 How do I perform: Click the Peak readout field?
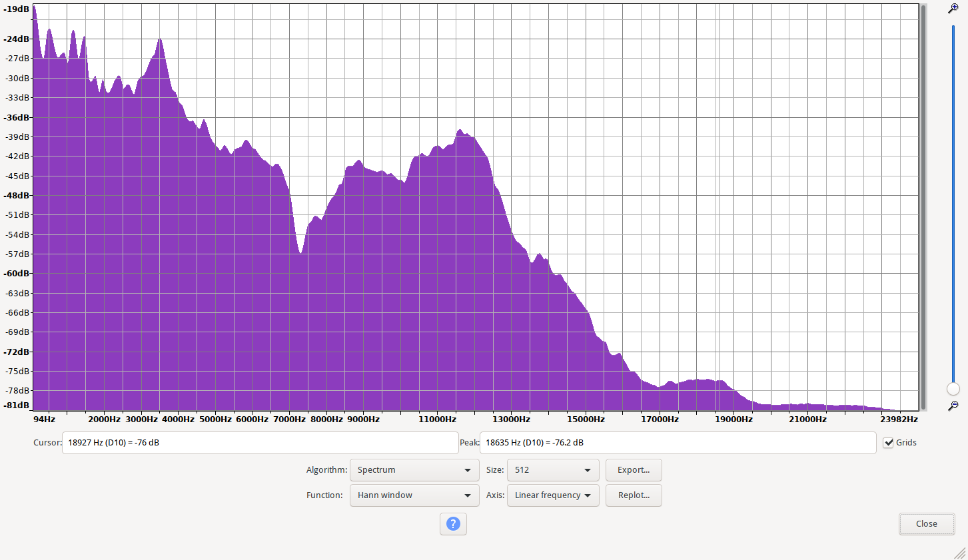pos(678,443)
